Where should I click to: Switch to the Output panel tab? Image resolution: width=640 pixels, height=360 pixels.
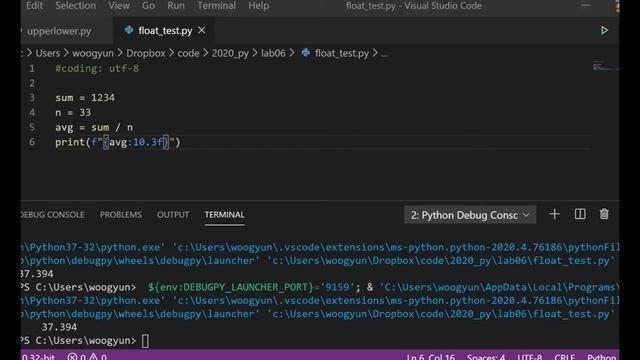point(173,215)
